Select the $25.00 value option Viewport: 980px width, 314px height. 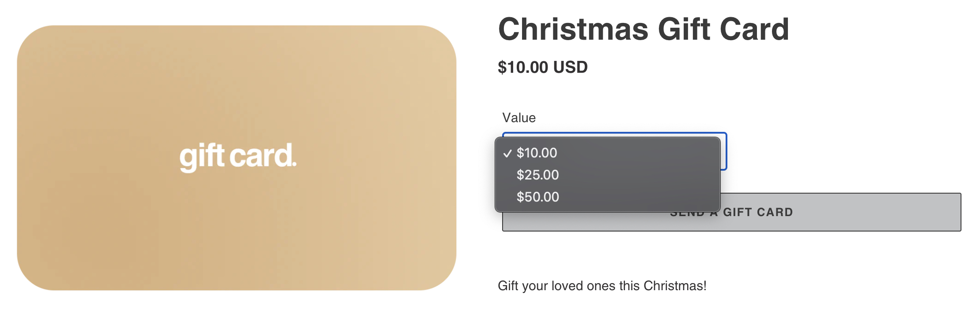[x=537, y=175]
